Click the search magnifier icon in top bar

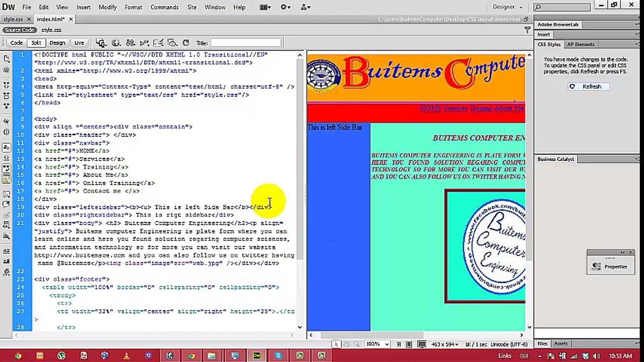(537, 7)
